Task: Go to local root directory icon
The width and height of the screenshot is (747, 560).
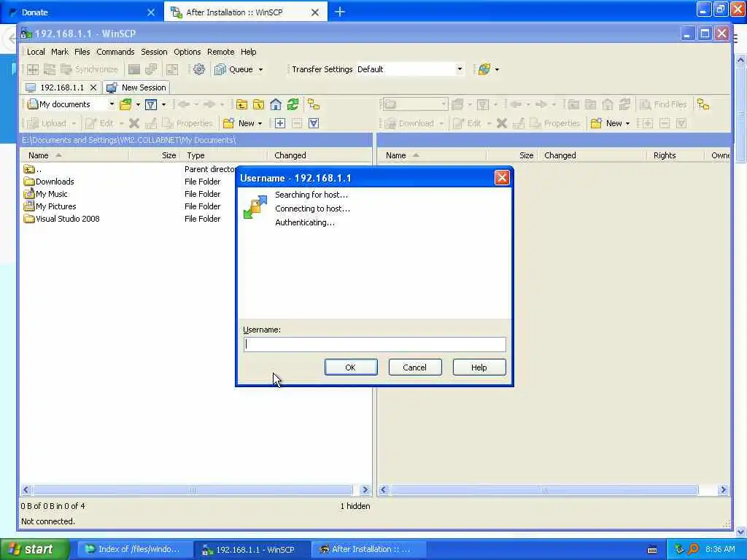Action: pos(259,104)
